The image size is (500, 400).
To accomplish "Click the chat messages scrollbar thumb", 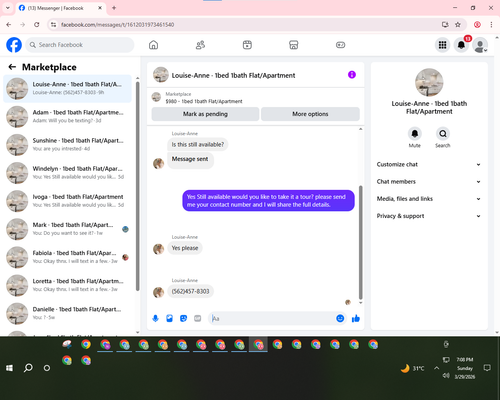I will [360, 242].
